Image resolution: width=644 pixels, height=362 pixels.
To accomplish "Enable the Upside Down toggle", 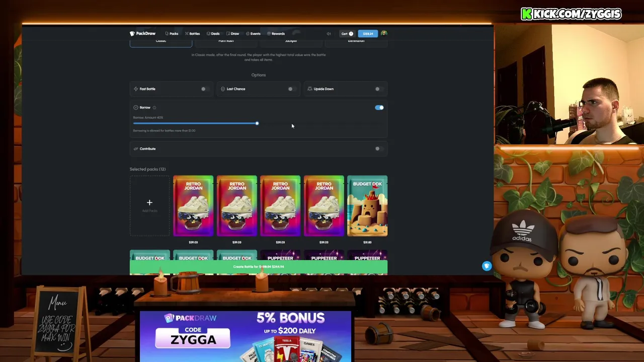I will [x=379, y=89].
